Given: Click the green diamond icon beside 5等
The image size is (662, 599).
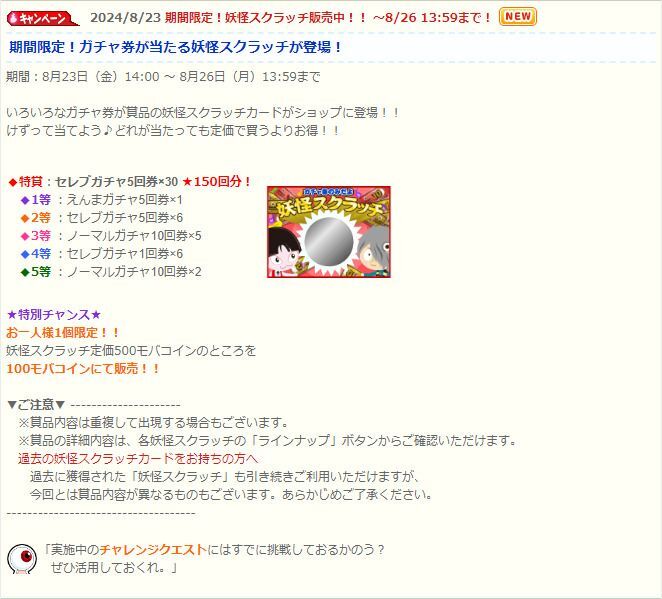Looking at the screenshot, I should (x=25, y=272).
